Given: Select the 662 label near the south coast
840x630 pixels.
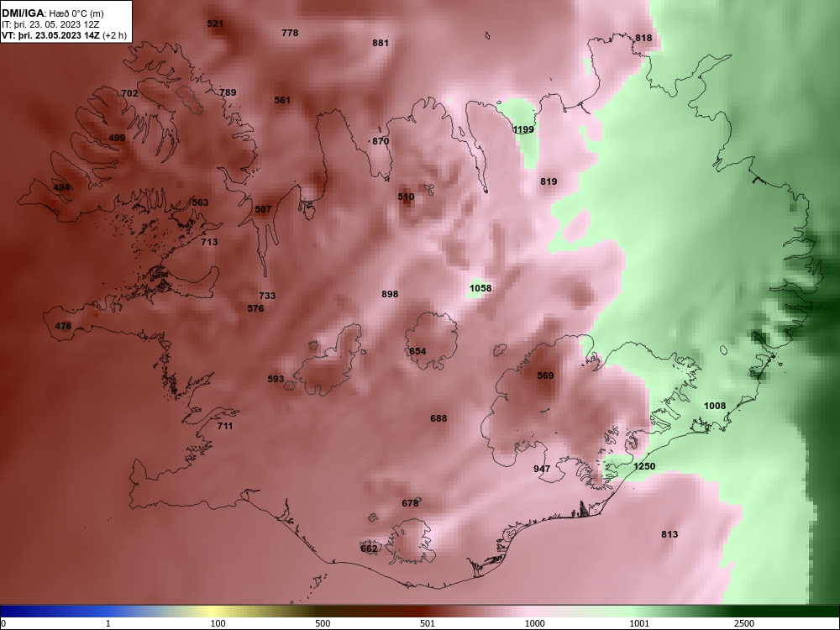Looking at the screenshot, I should coord(369,549).
